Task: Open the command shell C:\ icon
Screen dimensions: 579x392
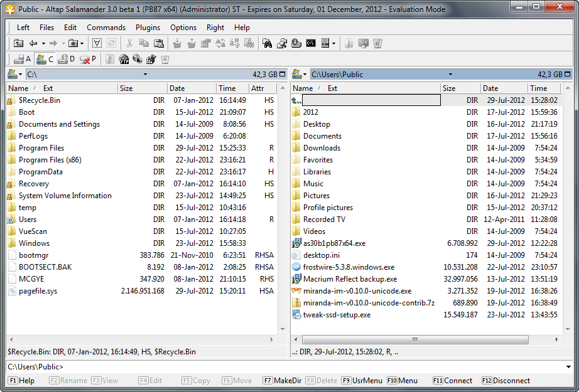Action: tap(311, 43)
